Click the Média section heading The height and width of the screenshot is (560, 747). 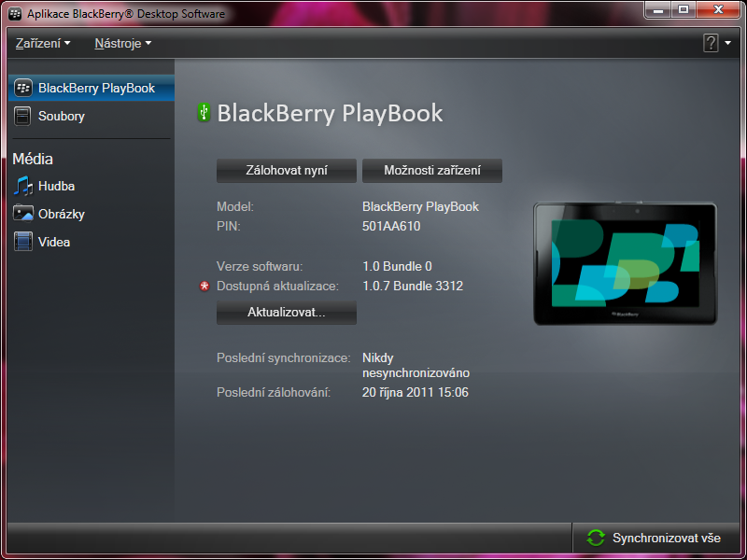33,159
